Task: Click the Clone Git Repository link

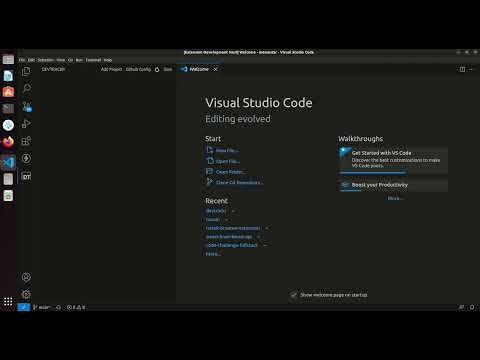Action: pos(240,183)
